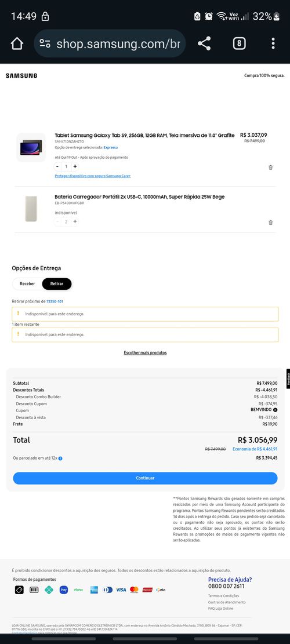Screen dimensions: 290x644
Task: Show info about 12x installment option
Action: click(60, 458)
